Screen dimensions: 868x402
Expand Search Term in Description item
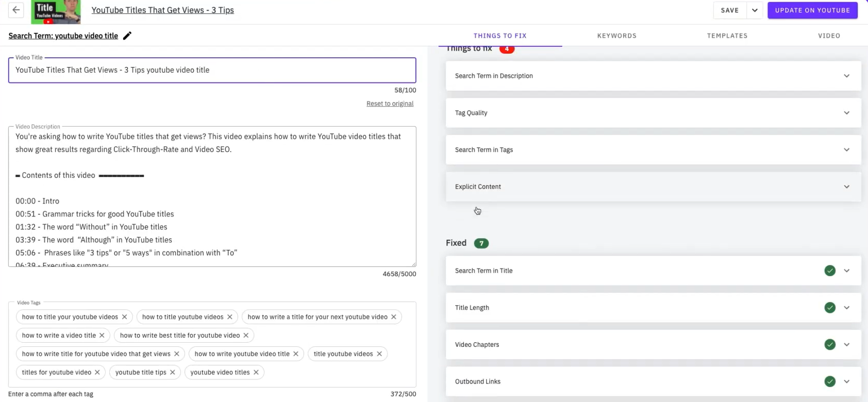click(653, 76)
